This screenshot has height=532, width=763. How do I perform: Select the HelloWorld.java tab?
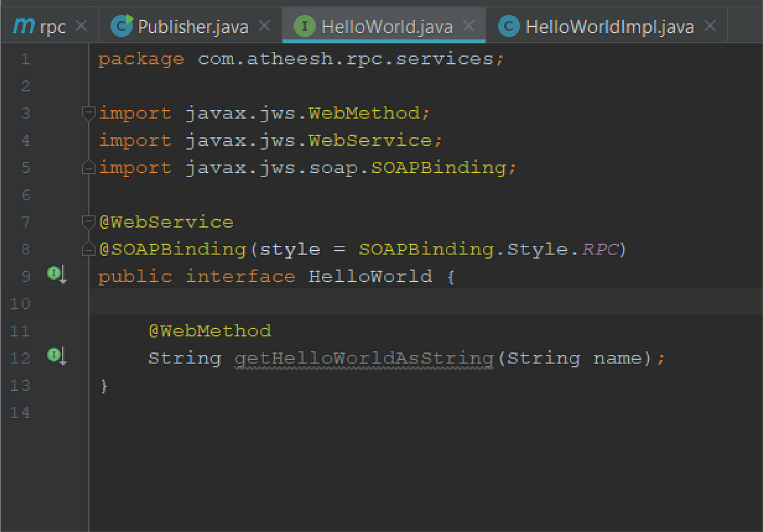[x=384, y=26]
